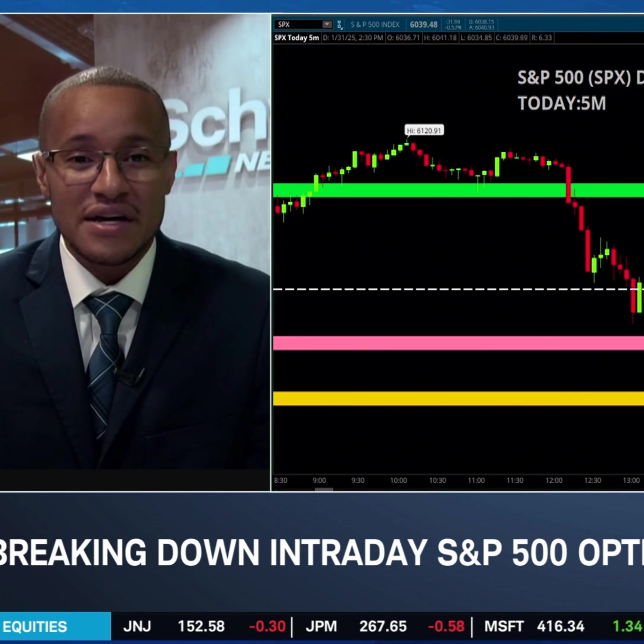Click the date readout D: 1/31/25, 2:30 PM

(353, 38)
